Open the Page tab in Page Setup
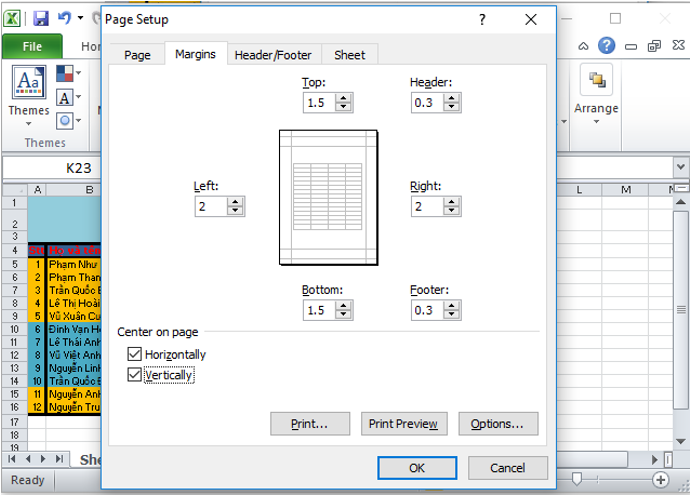 point(137,55)
